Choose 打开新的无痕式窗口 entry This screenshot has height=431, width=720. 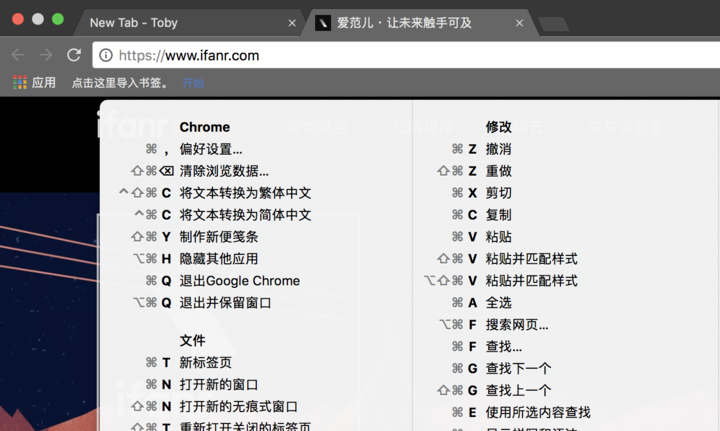coord(238,407)
